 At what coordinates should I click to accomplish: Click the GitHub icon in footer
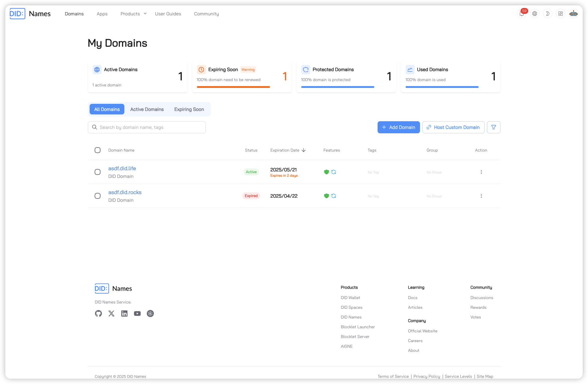click(x=98, y=314)
